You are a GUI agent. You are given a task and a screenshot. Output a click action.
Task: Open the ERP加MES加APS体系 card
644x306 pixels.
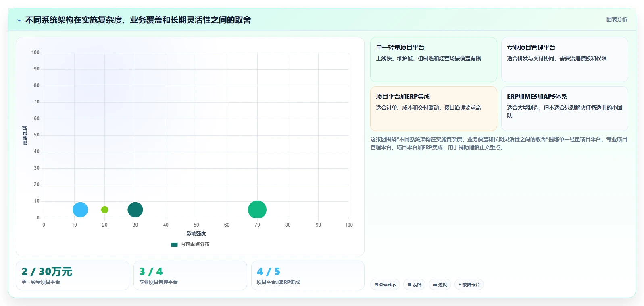tap(565, 109)
